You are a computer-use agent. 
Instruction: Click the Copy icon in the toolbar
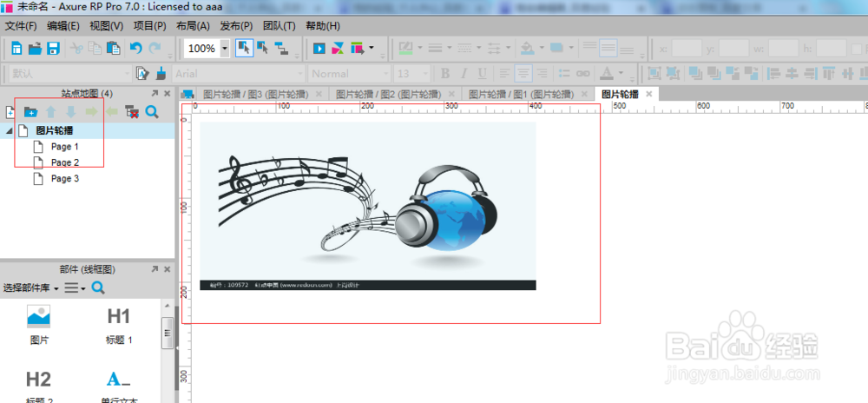tap(95, 49)
